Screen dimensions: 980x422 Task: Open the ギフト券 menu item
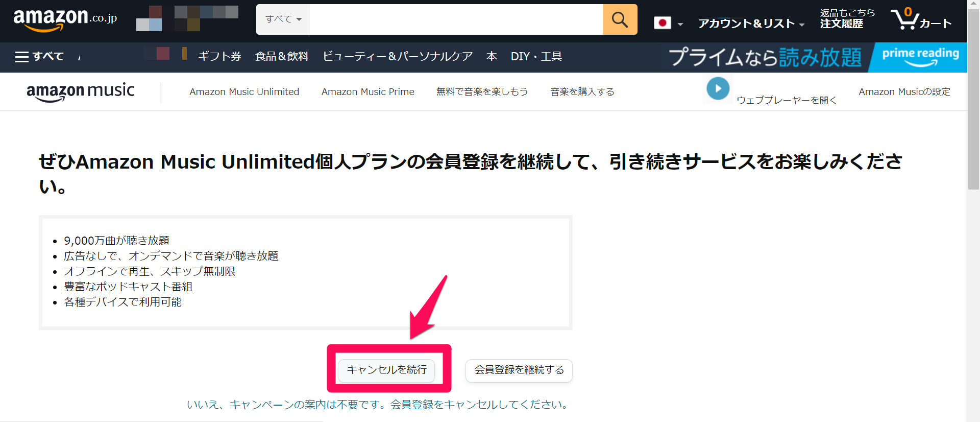[219, 56]
